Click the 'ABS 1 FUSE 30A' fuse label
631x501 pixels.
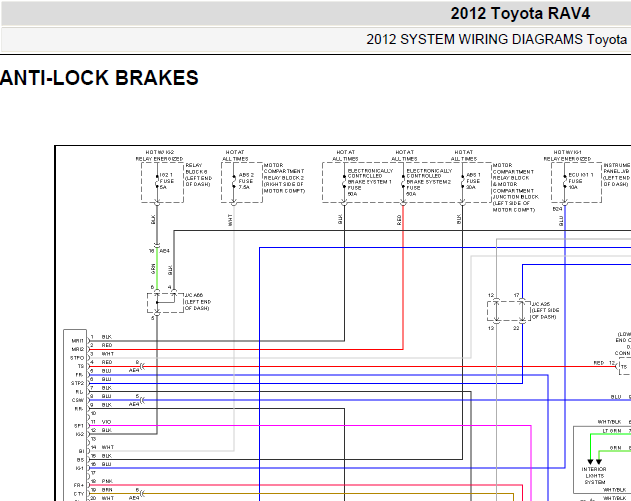[473, 181]
